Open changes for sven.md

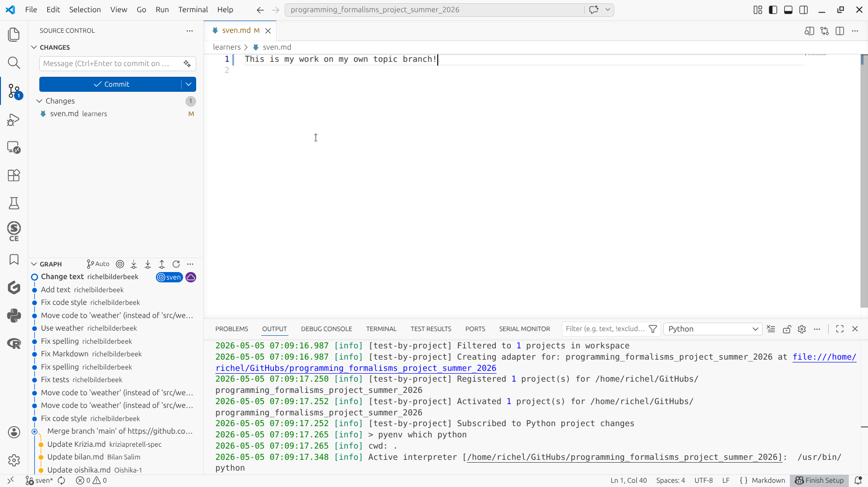[824, 31]
